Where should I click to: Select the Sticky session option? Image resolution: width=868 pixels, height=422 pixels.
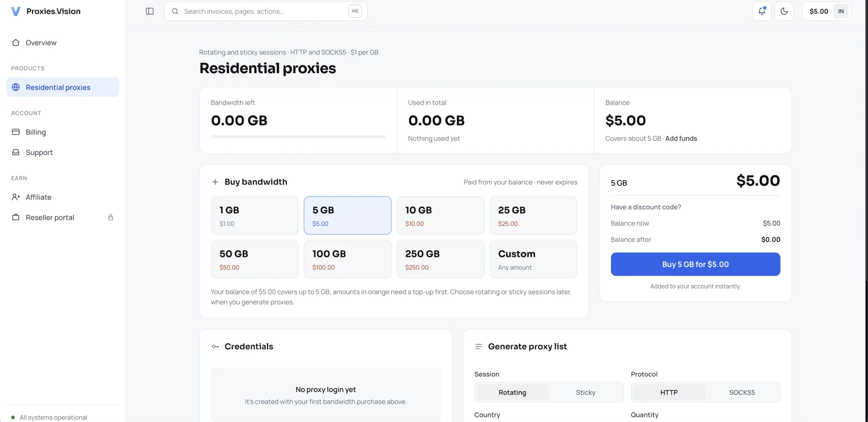point(585,393)
